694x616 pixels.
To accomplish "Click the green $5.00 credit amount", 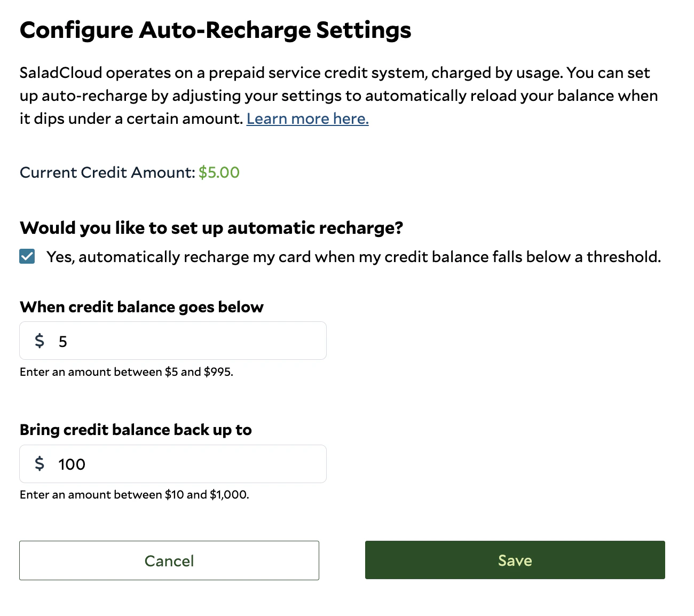I will [x=219, y=172].
